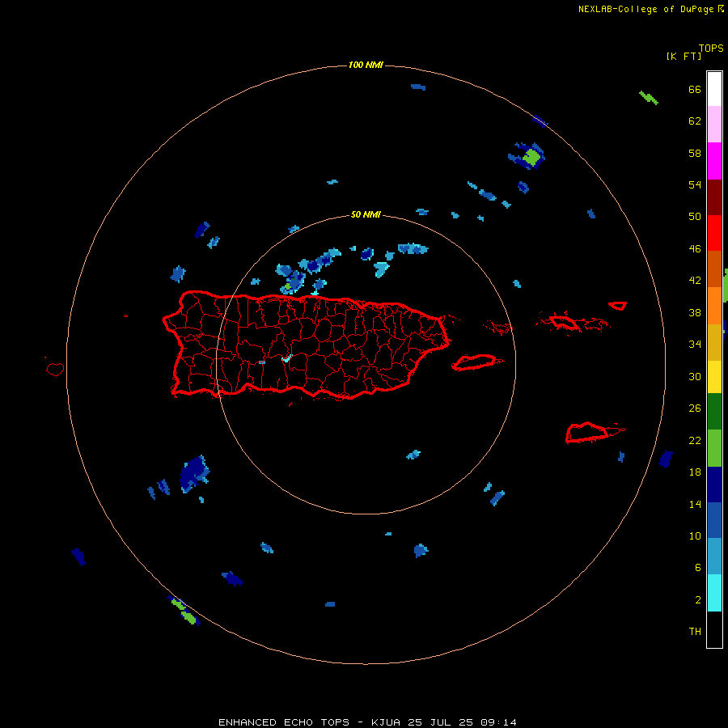Select the light pink legend color band

[x=714, y=125]
